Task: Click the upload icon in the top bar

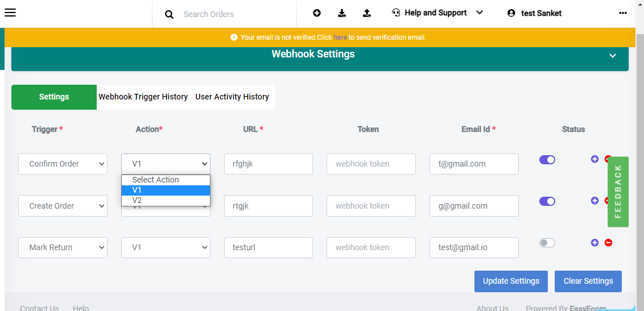Action: coord(367,13)
